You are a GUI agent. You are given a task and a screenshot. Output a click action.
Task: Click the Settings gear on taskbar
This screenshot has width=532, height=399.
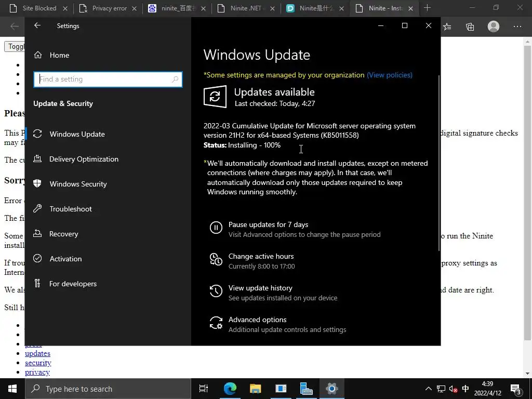click(331, 389)
